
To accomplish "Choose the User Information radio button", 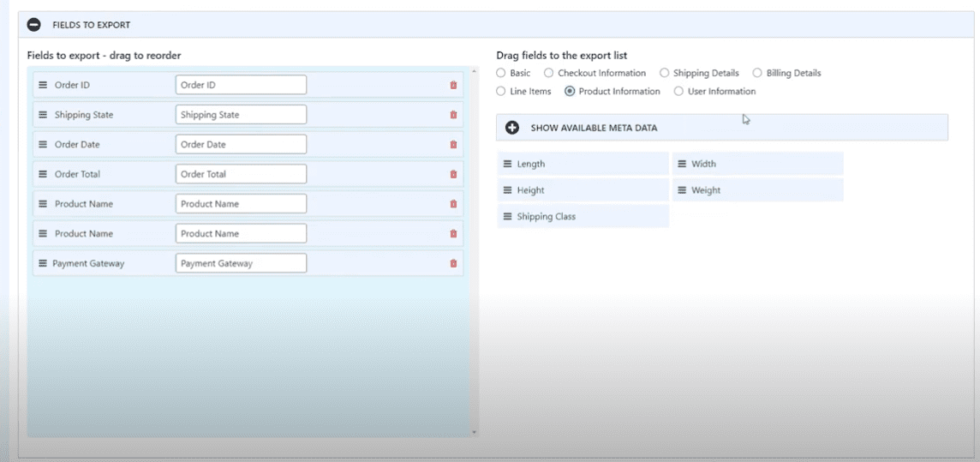I will pyautogui.click(x=678, y=92).
